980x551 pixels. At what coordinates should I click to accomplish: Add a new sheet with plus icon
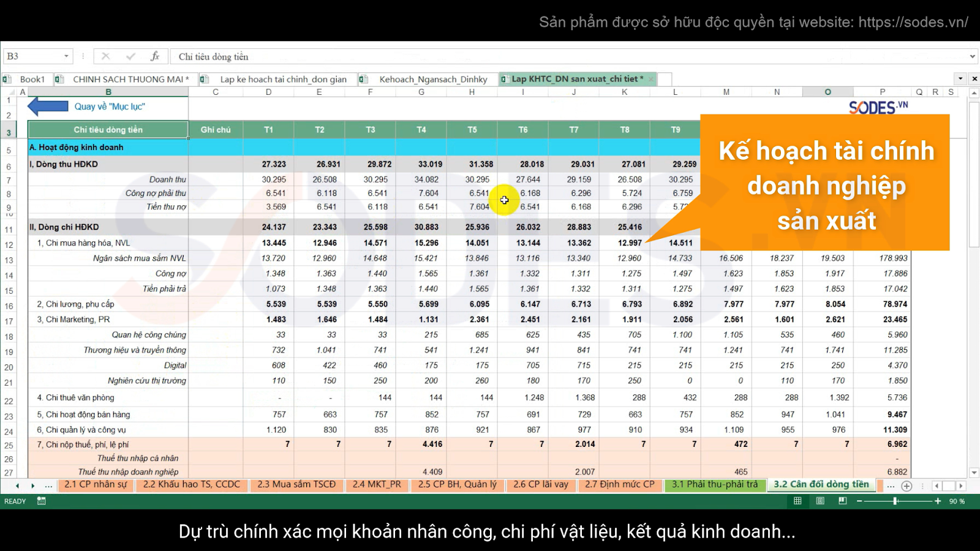coord(907,485)
